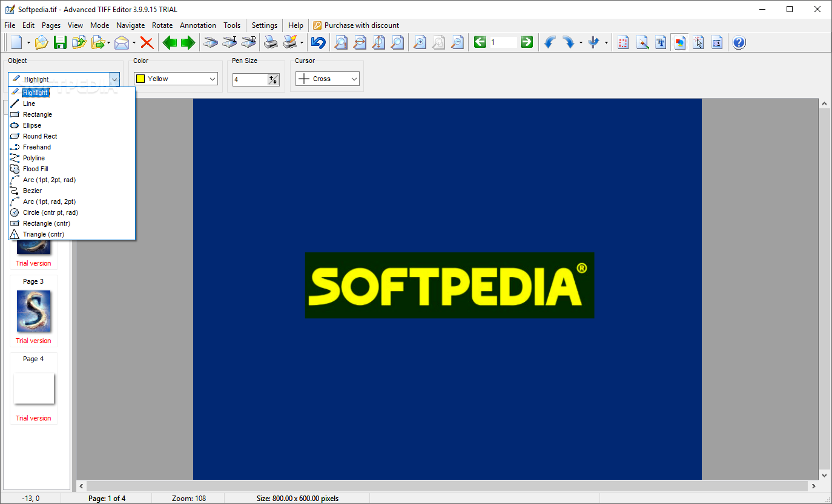This screenshot has height=504, width=832.
Task: Click the page number field in toolbar
Action: (503, 42)
